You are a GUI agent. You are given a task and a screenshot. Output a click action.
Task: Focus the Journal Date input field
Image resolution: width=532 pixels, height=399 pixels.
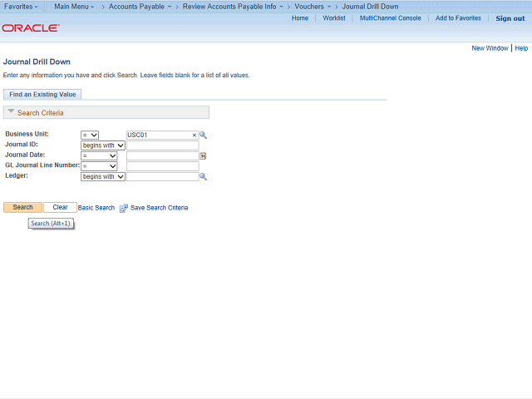[x=163, y=156]
